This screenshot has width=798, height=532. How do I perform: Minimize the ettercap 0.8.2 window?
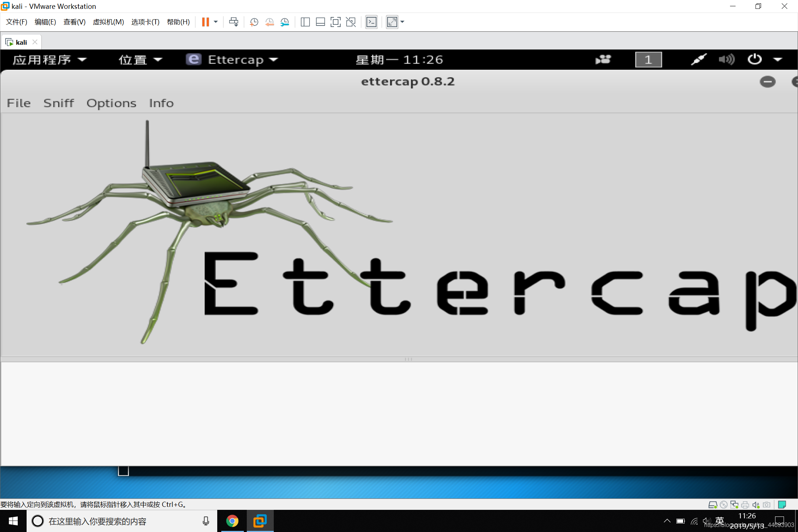(767, 81)
